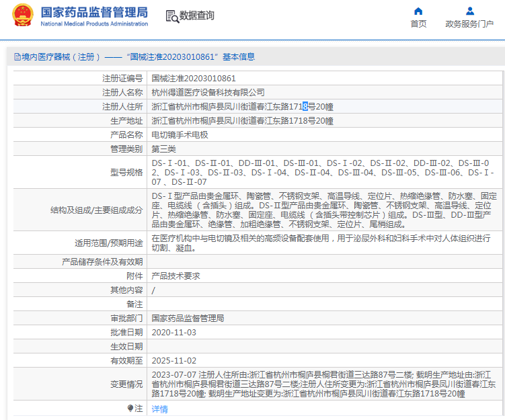
Task: Click the 审批部门 label
Action: click(x=126, y=319)
